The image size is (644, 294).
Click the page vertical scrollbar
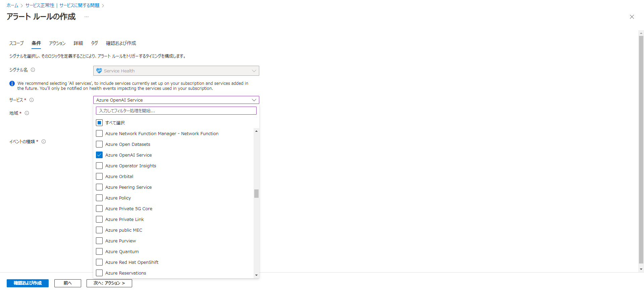pyautogui.click(x=641, y=150)
